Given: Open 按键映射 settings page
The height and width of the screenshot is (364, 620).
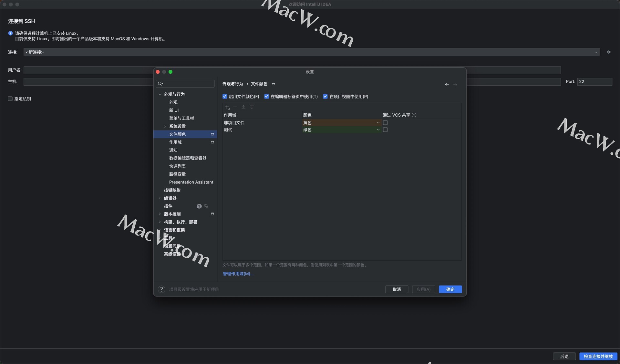Looking at the screenshot, I should click(x=172, y=190).
